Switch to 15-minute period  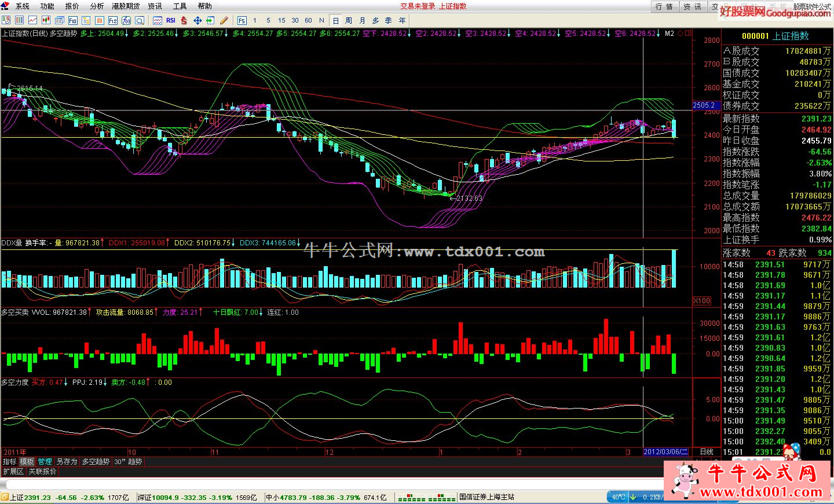click(x=281, y=20)
